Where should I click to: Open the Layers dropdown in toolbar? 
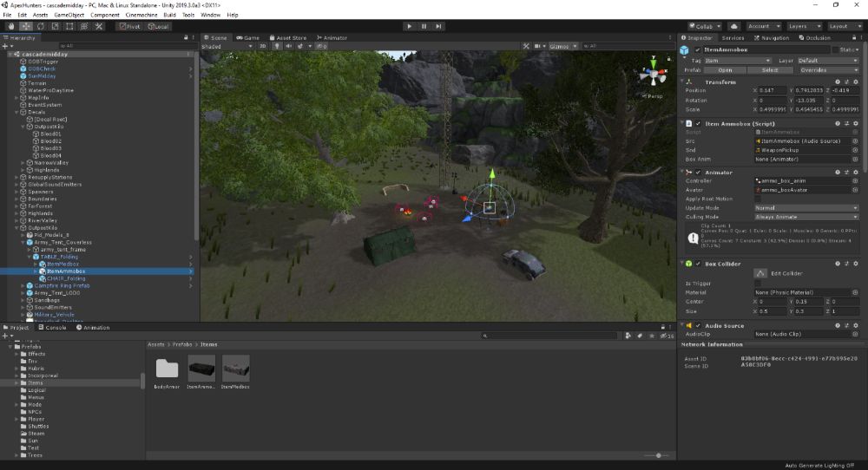805,26
